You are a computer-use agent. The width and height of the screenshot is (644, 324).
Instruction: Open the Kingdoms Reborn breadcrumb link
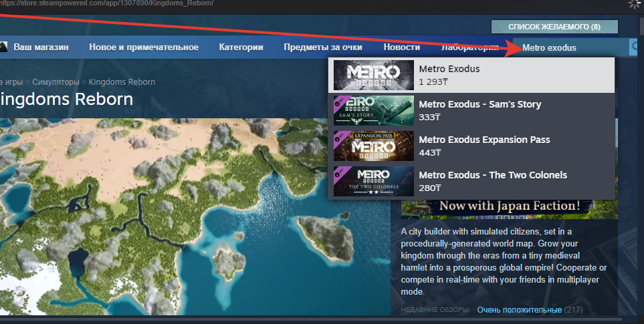[122, 82]
